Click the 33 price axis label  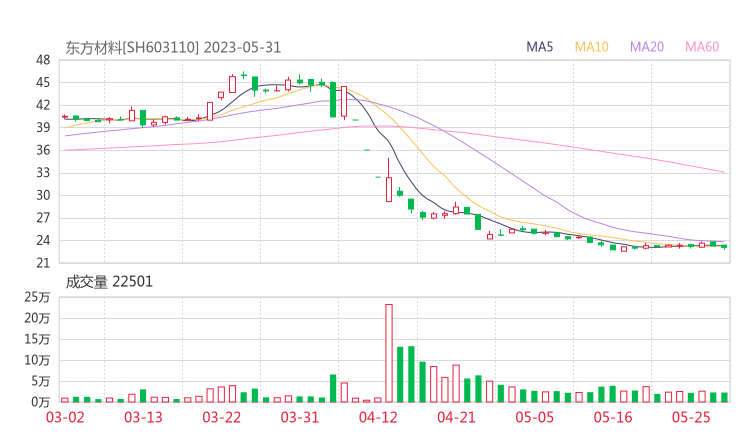pyautogui.click(x=43, y=173)
